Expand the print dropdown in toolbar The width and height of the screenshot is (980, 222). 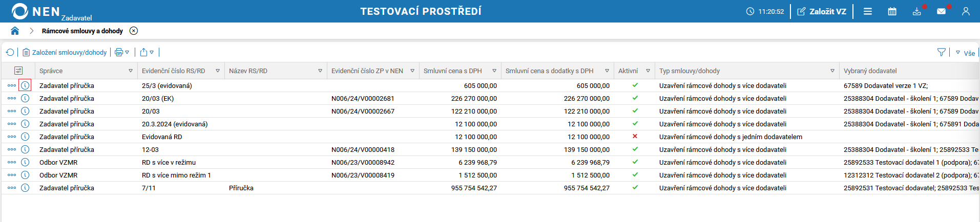point(122,52)
